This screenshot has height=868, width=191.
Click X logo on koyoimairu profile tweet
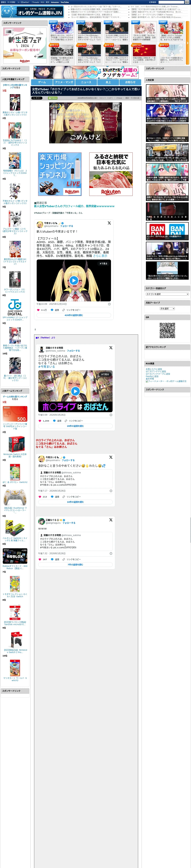[x=109, y=223]
